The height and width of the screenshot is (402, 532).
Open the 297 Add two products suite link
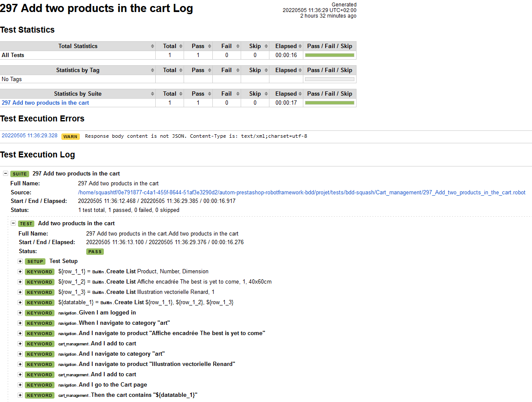pyautogui.click(x=45, y=103)
